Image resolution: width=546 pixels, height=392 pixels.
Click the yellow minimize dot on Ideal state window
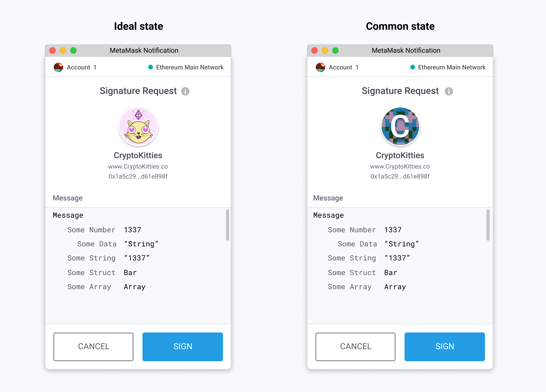pos(63,50)
